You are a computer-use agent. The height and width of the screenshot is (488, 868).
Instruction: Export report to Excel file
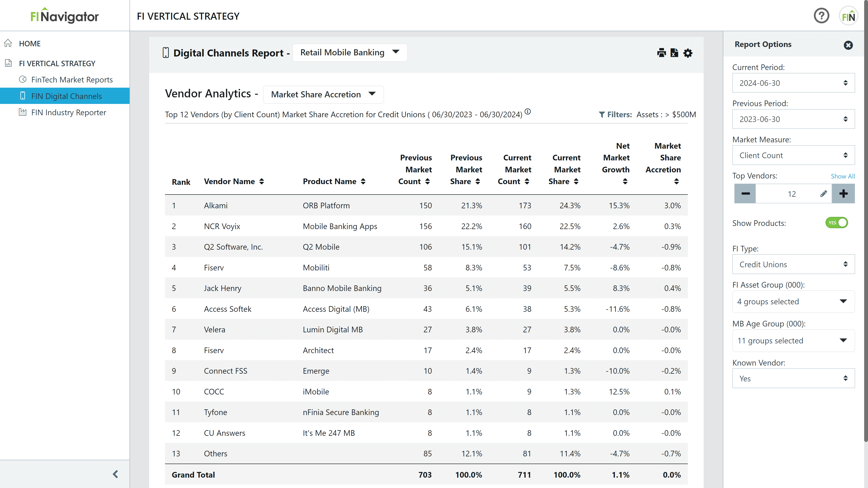(674, 53)
